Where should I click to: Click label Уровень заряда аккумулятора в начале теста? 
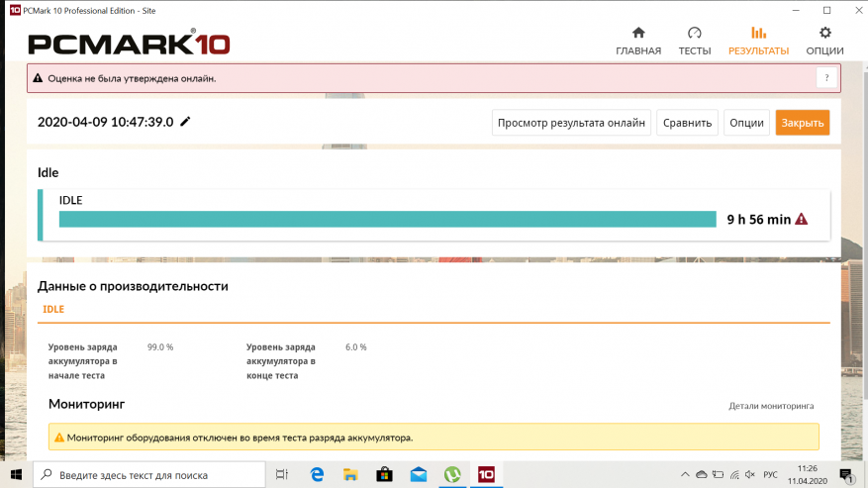pos(82,361)
